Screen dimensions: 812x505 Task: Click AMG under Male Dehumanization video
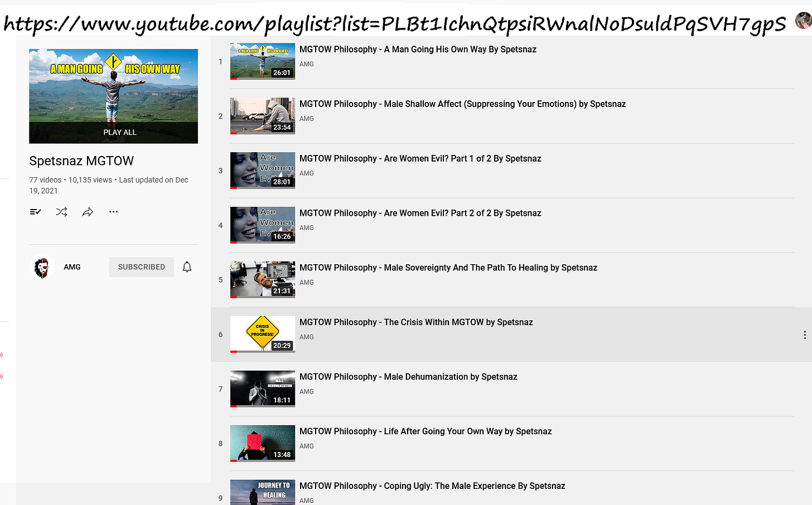coord(307,392)
